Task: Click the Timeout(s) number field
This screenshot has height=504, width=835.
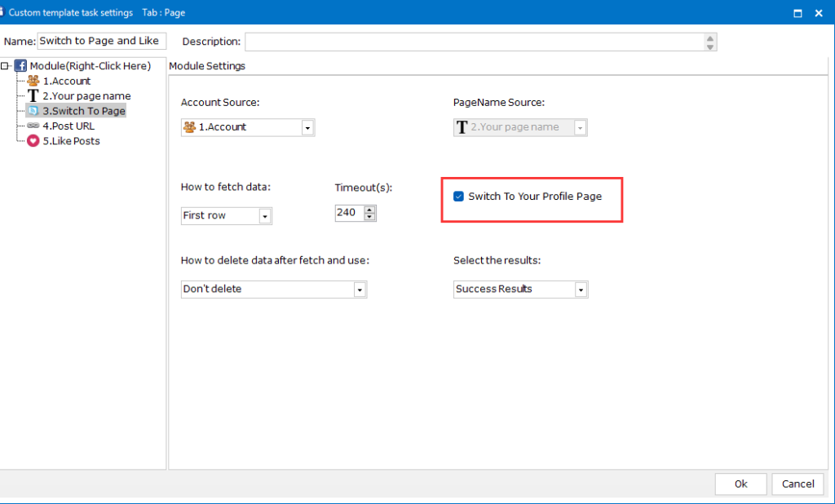Action: tap(350, 213)
